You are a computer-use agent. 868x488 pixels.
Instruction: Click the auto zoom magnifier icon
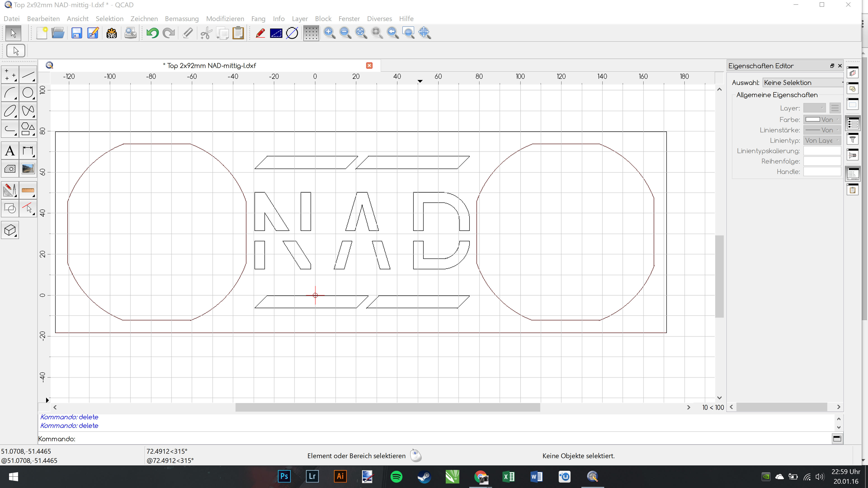361,33
